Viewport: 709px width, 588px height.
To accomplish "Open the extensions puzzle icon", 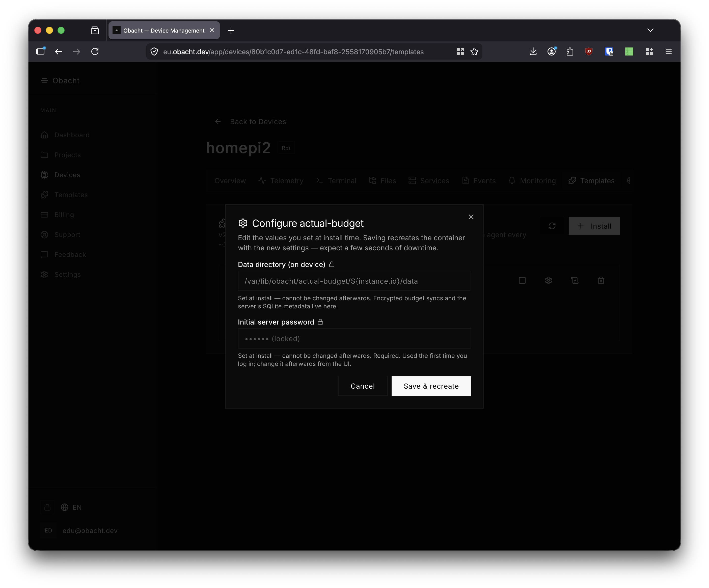I will [570, 51].
